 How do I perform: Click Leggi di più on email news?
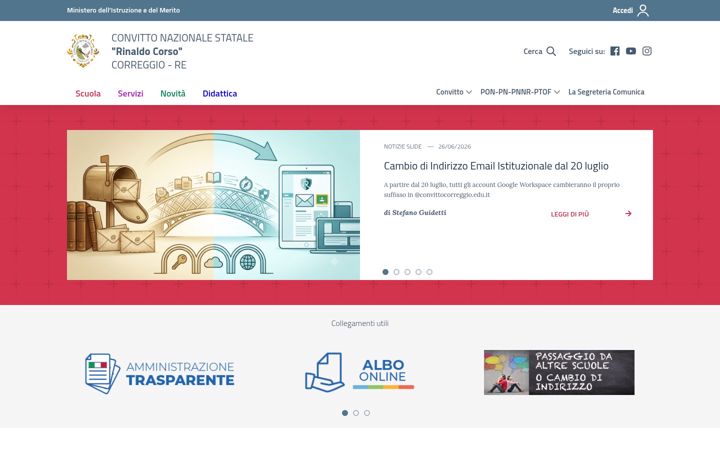(x=570, y=214)
